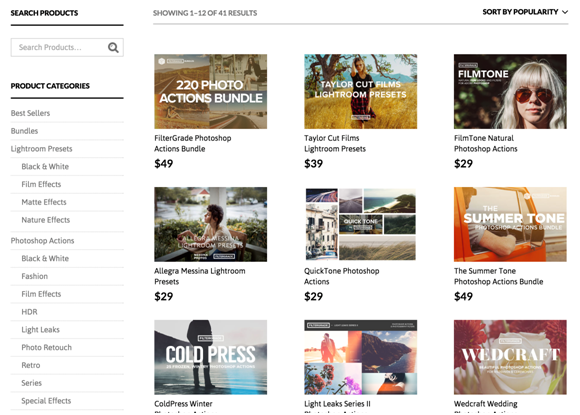Open The Summer Tone thumbnail

tap(510, 224)
